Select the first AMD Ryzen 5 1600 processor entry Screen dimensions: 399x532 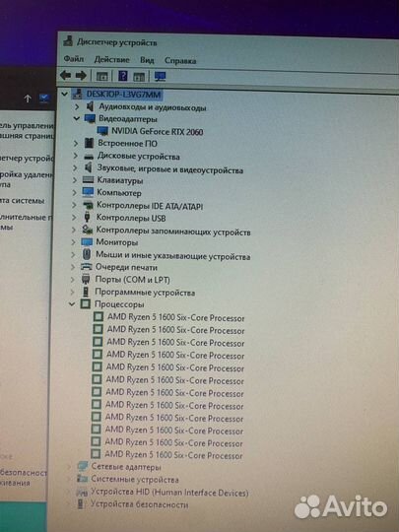[x=175, y=318]
